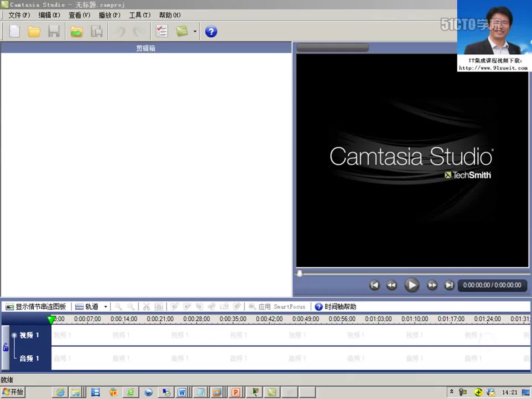Click the New Project icon
532x399 pixels.
14,31
